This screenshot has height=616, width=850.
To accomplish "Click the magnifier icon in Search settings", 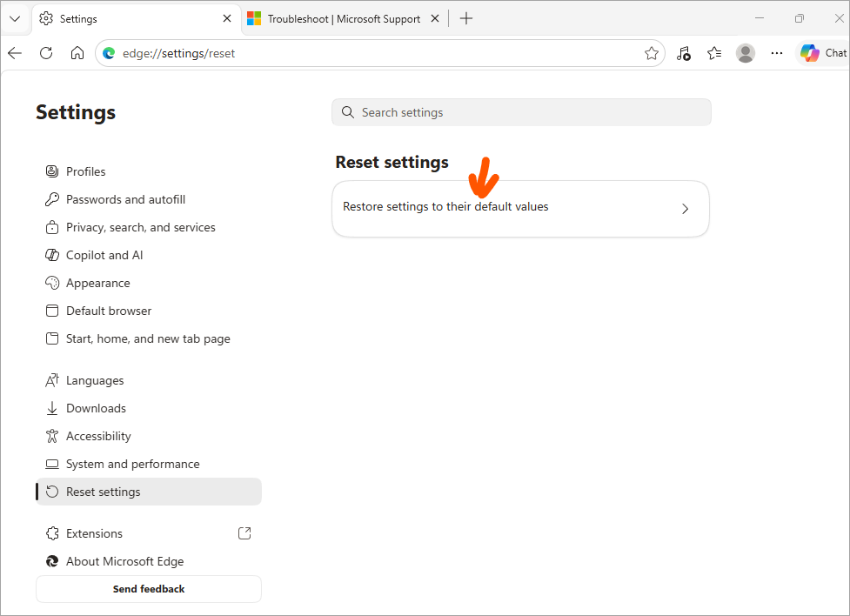I will [x=347, y=112].
